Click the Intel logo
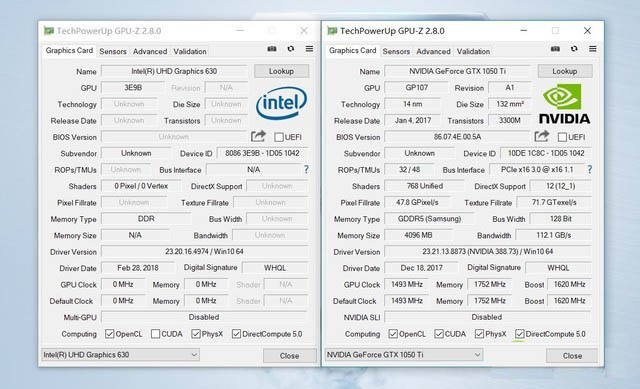The height and width of the screenshot is (389, 640). click(x=281, y=102)
